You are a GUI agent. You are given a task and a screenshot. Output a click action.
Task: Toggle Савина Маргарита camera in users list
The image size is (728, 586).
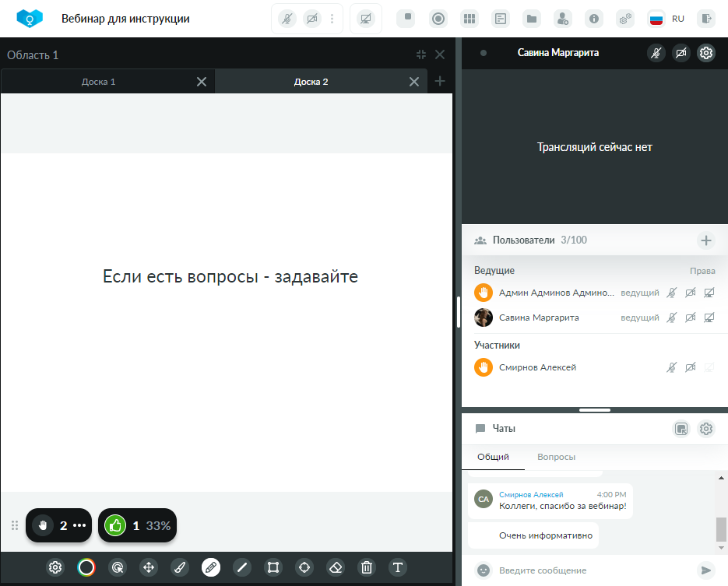(x=691, y=318)
